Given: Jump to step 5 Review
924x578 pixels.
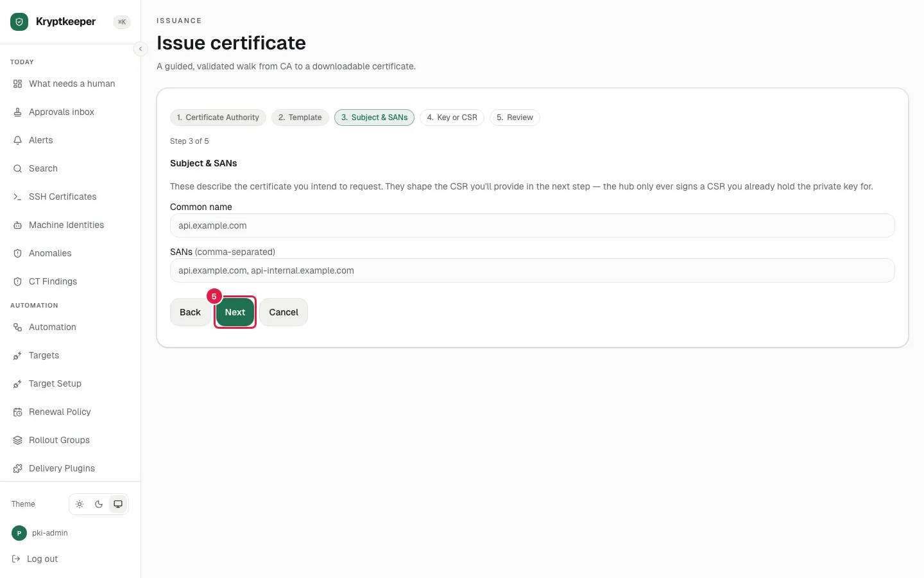Looking at the screenshot, I should pos(515,118).
